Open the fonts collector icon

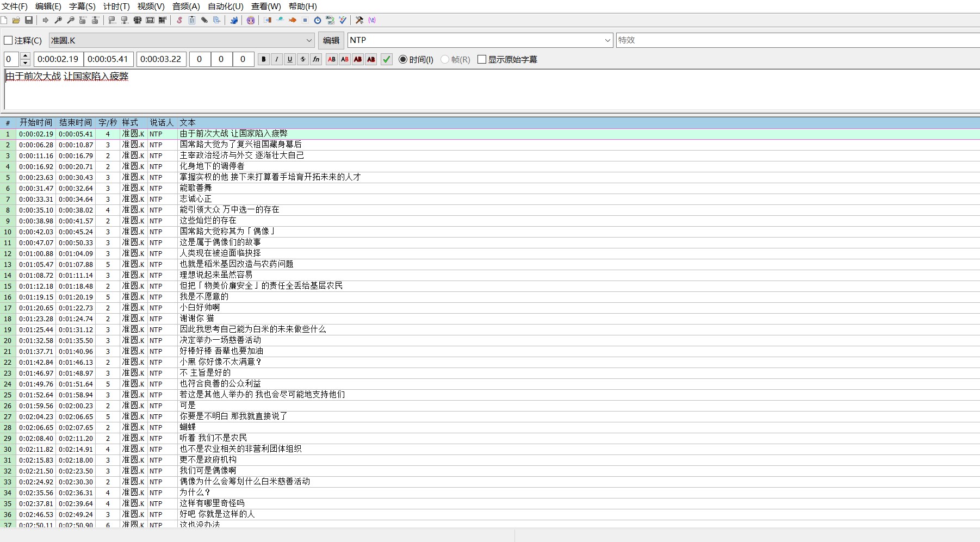pos(216,20)
